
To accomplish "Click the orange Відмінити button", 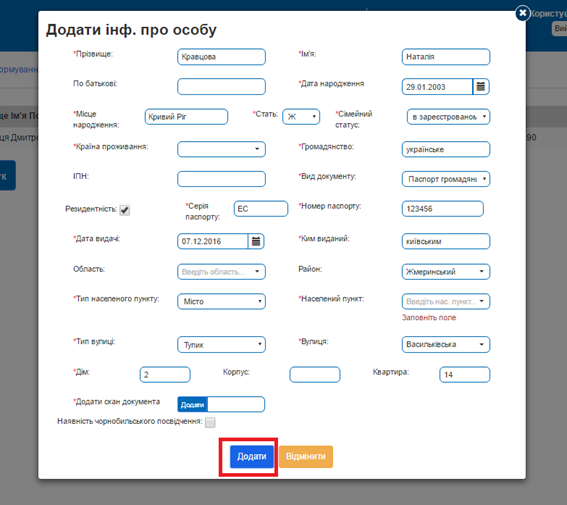I will [306, 457].
